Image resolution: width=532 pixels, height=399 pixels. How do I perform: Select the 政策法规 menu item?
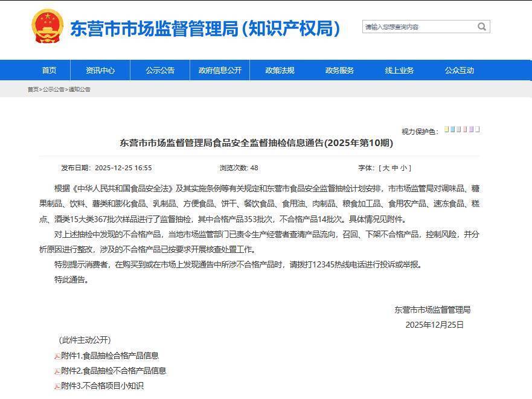click(280, 70)
